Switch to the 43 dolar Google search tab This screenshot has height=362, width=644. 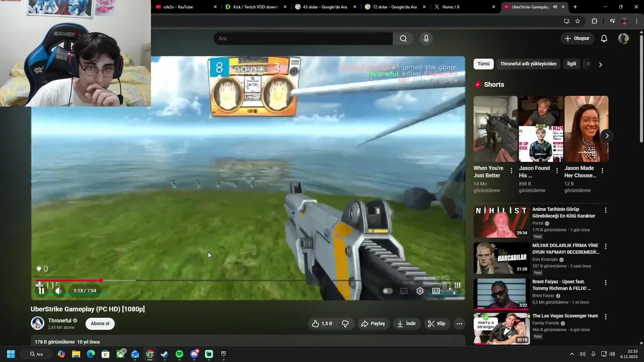[x=326, y=7]
